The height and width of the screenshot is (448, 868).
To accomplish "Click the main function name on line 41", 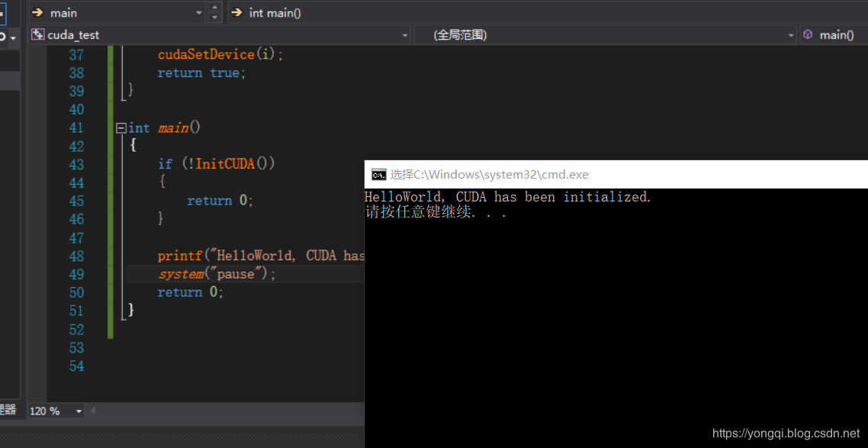I will pyautogui.click(x=173, y=128).
